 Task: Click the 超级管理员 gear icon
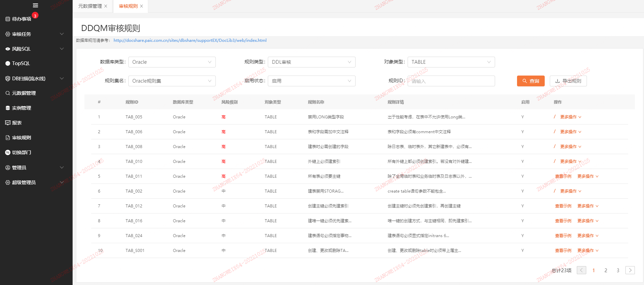pos(8,182)
